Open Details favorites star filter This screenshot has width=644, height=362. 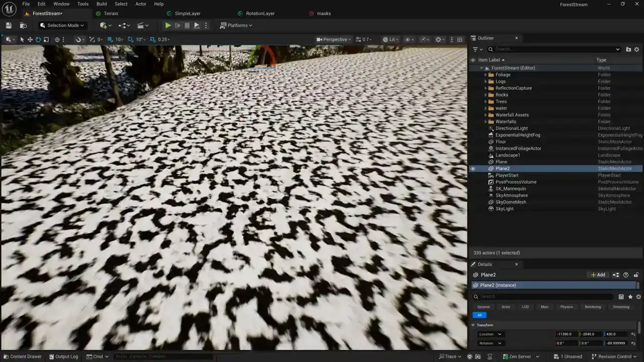pos(630,297)
